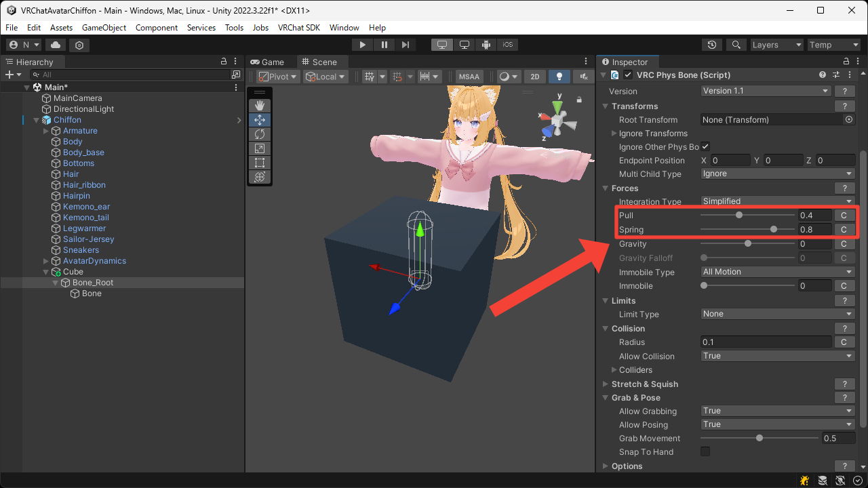Screen dimensions: 868x488
Task: Select the Scale tool
Action: click(x=260, y=148)
